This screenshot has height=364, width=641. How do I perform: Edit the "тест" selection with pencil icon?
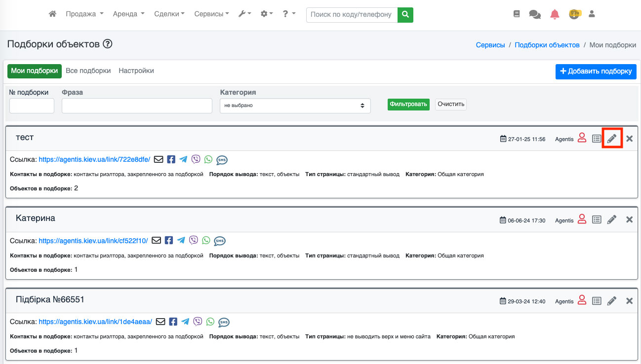click(612, 139)
